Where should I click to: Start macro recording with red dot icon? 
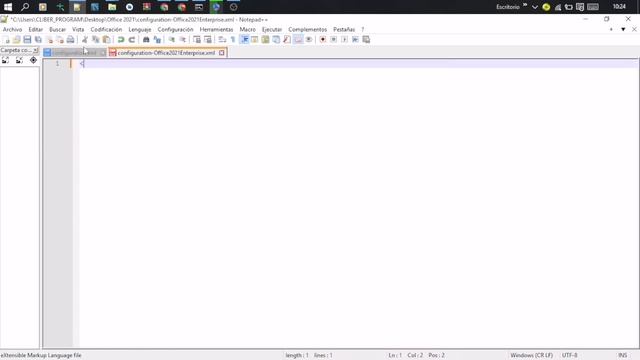(x=323, y=40)
